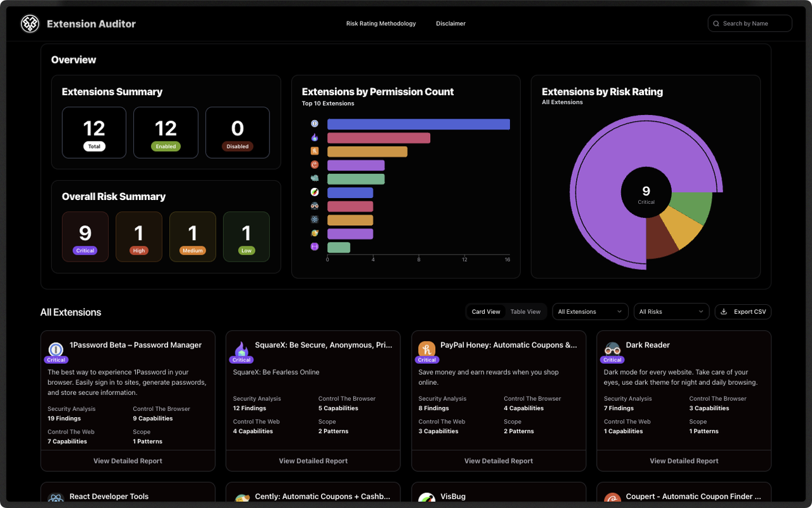812x508 pixels.
Task: Click the SquareX flame icon in permission chart
Action: click(x=314, y=138)
